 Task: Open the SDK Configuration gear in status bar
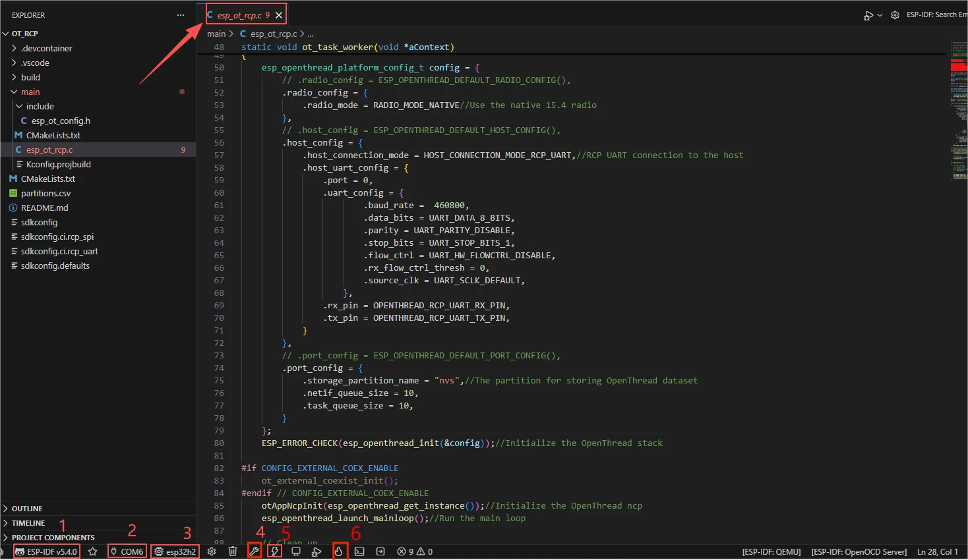coord(212,551)
